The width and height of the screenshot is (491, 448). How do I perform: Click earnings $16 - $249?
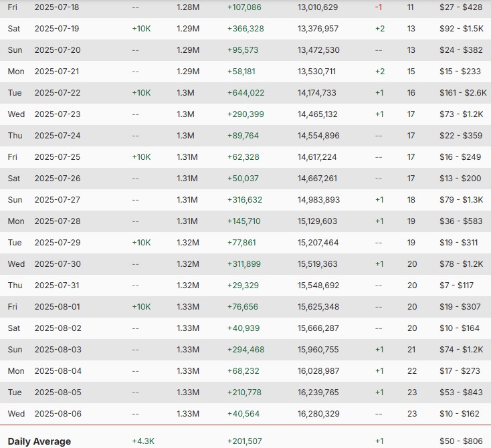(x=460, y=157)
